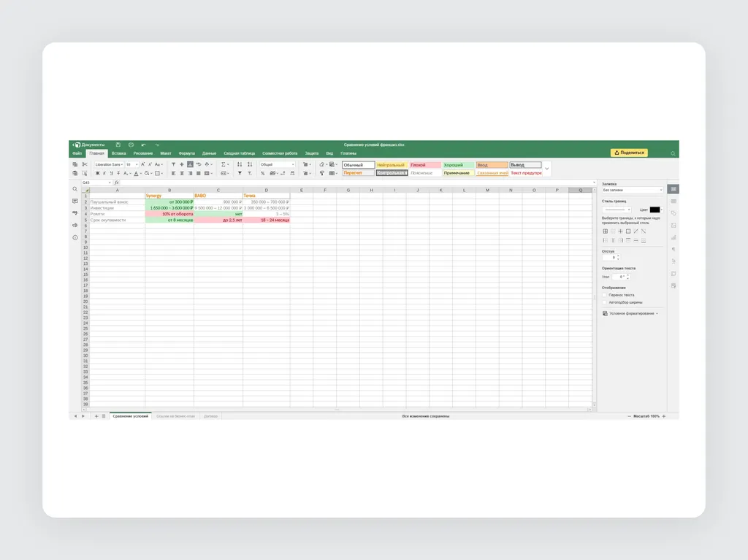
Task: Click the increase font size icon
Action: tap(142, 164)
